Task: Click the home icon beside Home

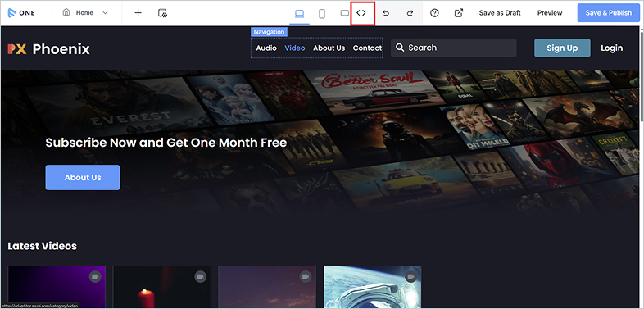Action: [x=66, y=12]
